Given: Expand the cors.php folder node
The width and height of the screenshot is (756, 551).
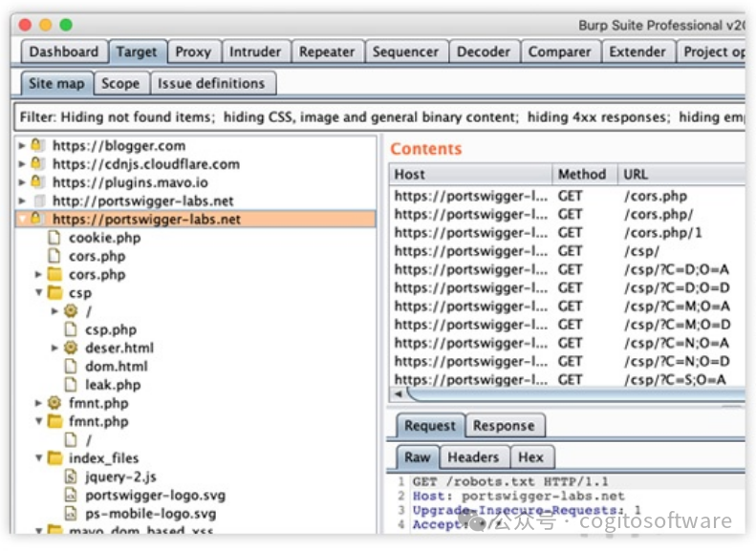Looking at the screenshot, I should [x=38, y=274].
